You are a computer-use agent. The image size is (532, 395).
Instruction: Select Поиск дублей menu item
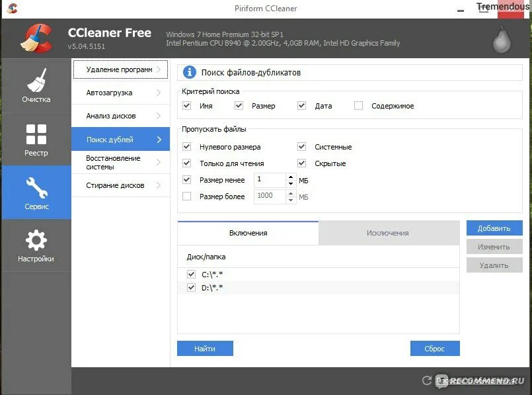[120, 139]
